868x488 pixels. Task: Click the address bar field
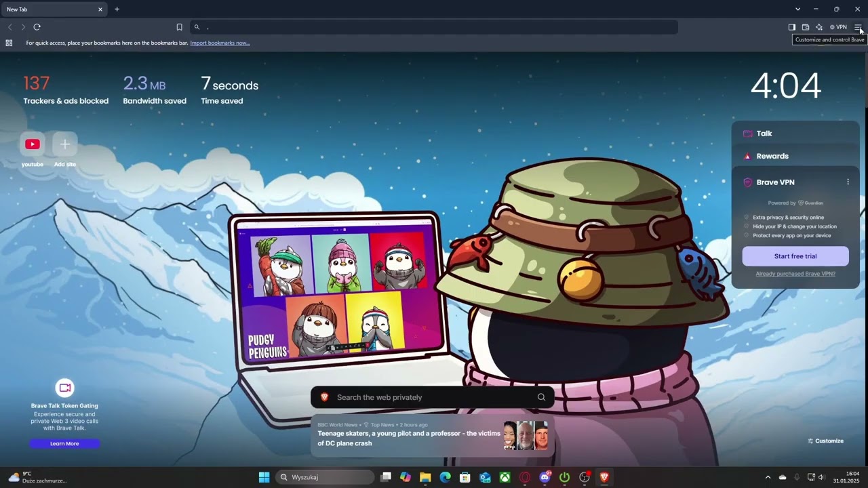434,27
